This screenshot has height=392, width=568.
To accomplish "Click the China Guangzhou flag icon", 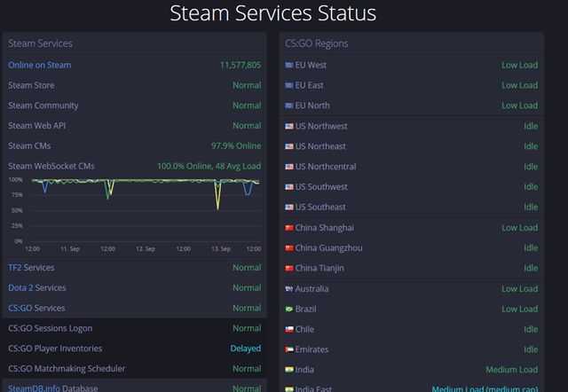I will pyautogui.click(x=288, y=248).
